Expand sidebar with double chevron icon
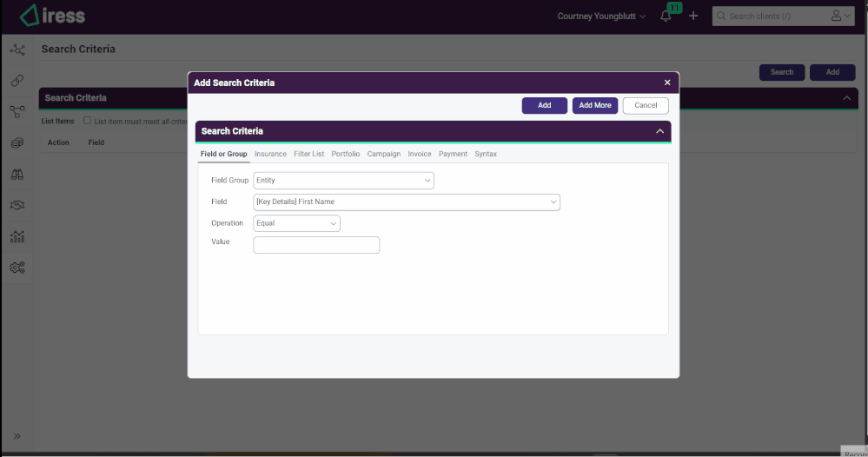 point(17,436)
